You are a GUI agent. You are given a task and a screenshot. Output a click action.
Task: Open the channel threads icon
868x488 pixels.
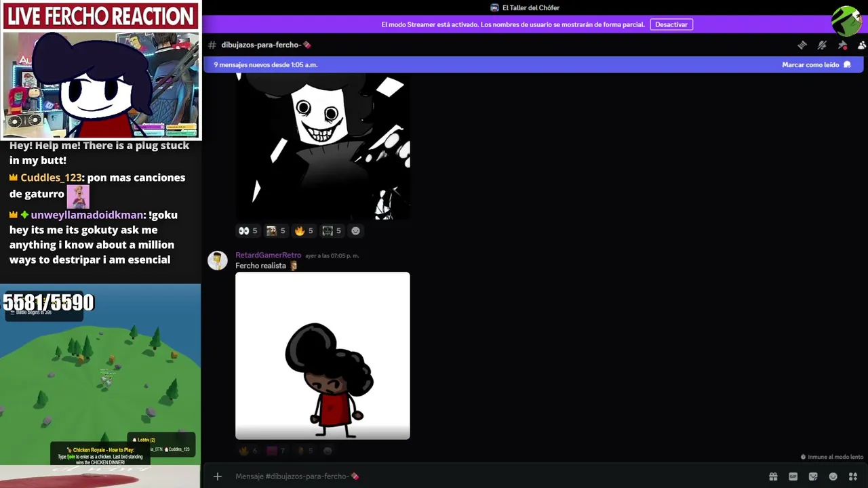[802, 45]
